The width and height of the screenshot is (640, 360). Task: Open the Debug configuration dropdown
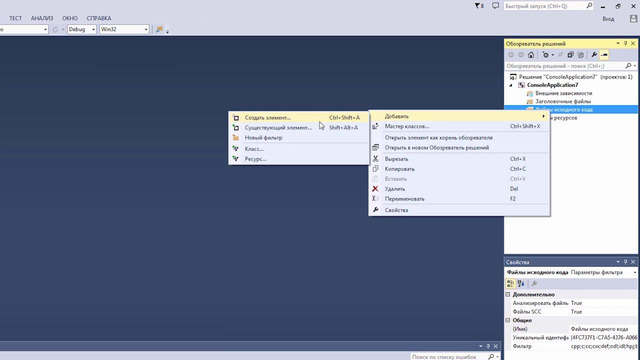click(82, 29)
